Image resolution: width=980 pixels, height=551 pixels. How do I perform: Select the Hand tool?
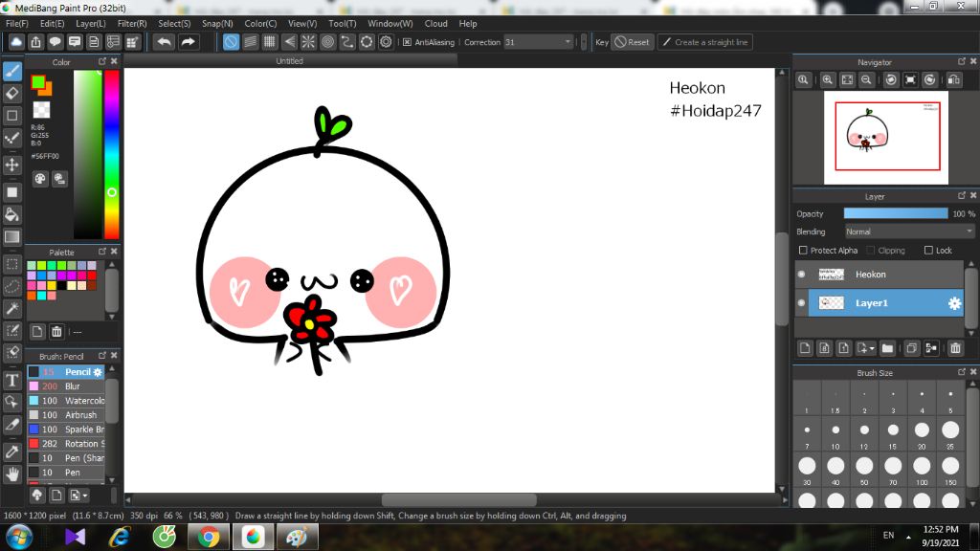point(11,474)
